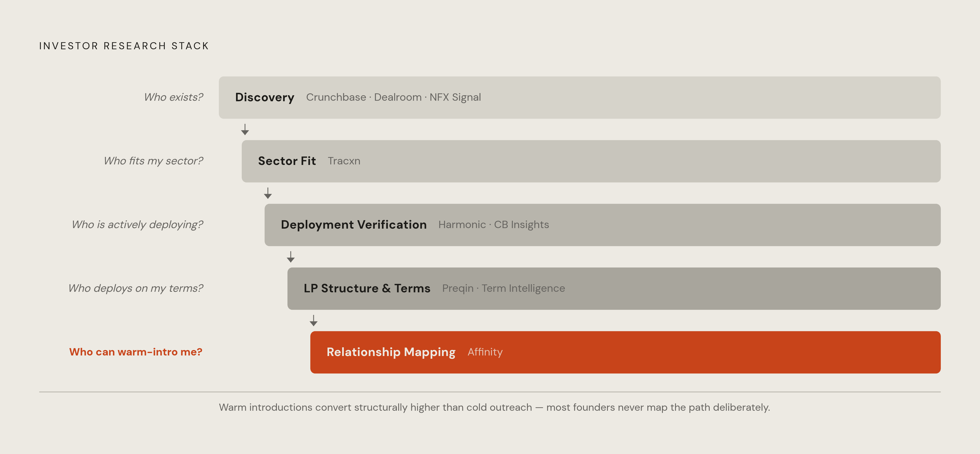Click the 'Warm introductions convert structurally higher' footnote

pos(494,407)
